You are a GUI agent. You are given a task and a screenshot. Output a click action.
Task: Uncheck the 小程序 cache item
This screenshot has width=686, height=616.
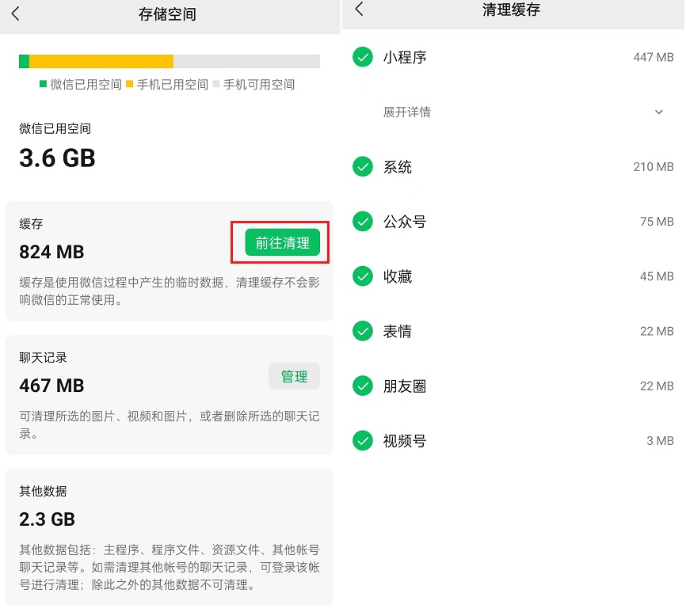[363, 57]
